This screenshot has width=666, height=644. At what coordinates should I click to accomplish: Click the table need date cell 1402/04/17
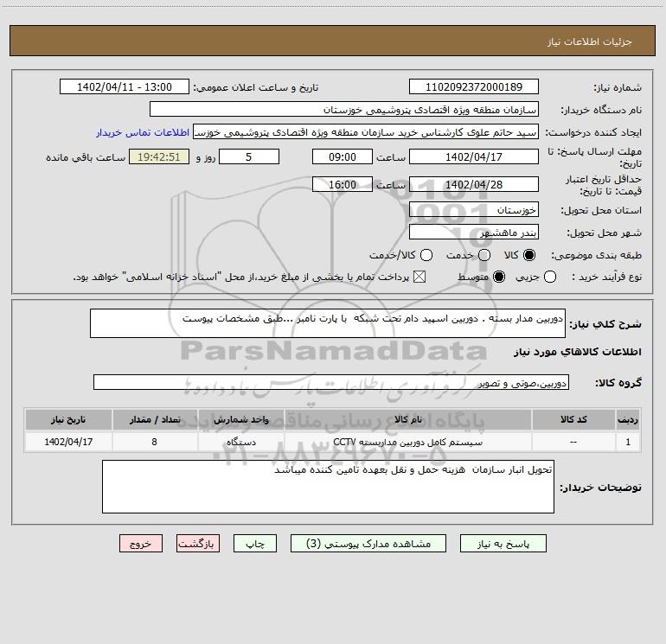(68, 442)
